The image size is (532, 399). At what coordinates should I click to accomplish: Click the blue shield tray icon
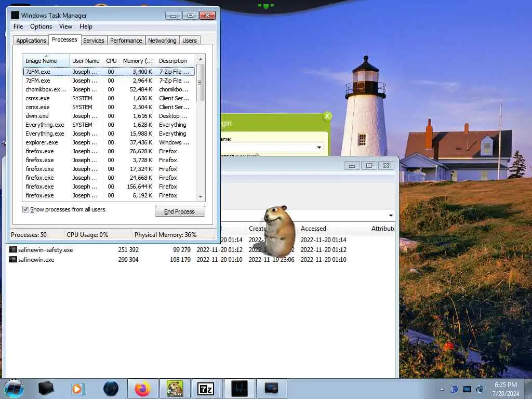[x=454, y=389]
